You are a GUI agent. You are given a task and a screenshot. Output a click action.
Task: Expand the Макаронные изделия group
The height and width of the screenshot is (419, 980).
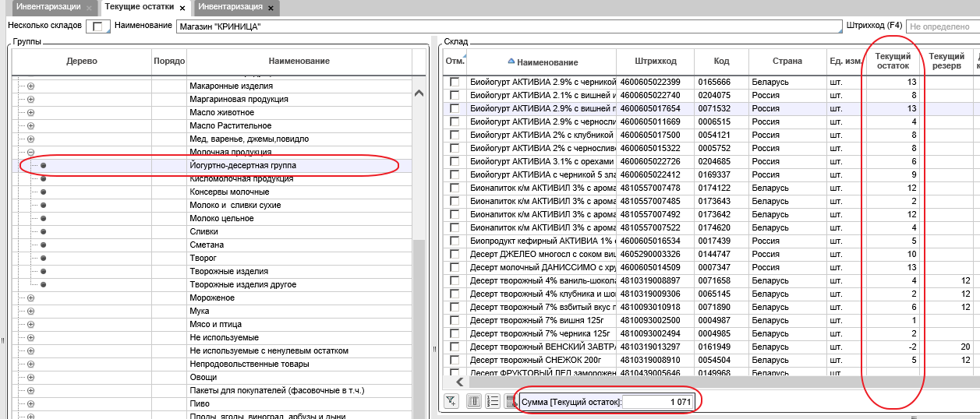coord(31,86)
